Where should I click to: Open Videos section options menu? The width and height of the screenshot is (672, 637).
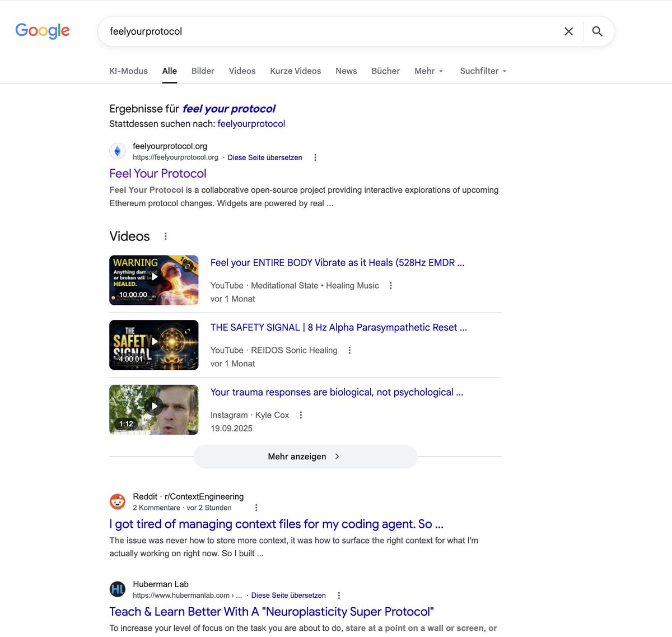coord(165,236)
